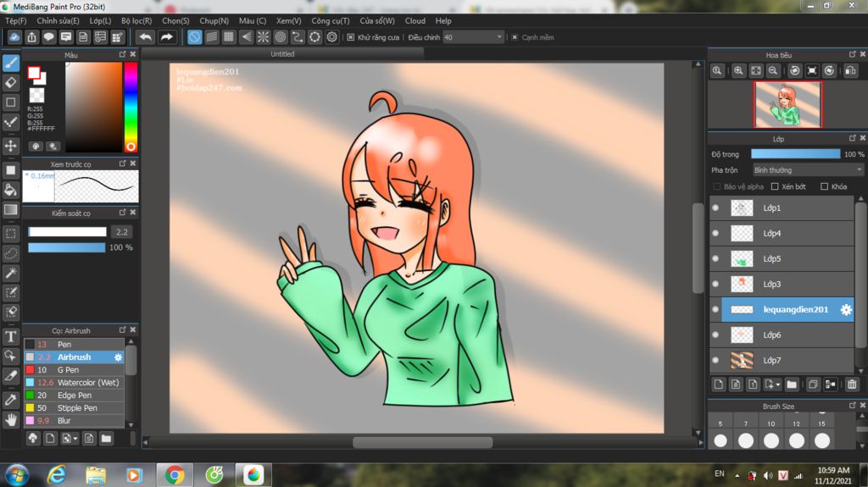Pick brush size 10 circle preset

(x=771, y=440)
